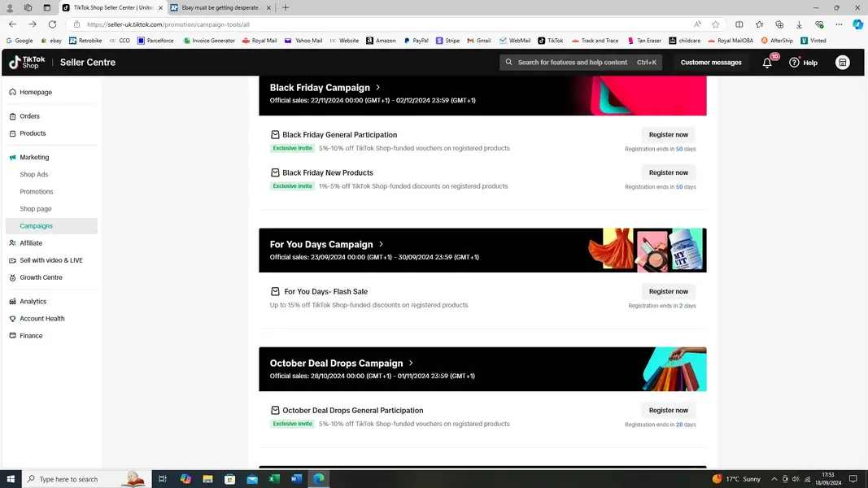Viewport: 868px width, 488px height.
Task: Click the Marketing megaphone icon
Action: tap(13, 157)
